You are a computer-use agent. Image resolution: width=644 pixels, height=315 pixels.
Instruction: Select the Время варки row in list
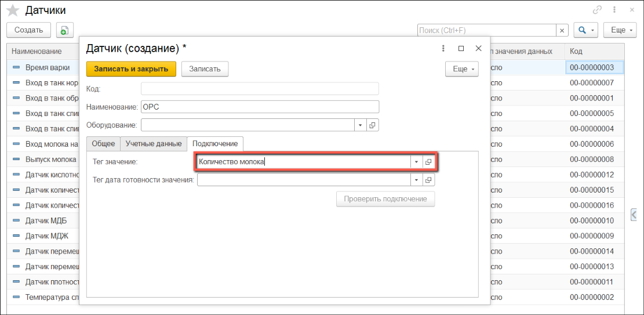[x=48, y=68]
